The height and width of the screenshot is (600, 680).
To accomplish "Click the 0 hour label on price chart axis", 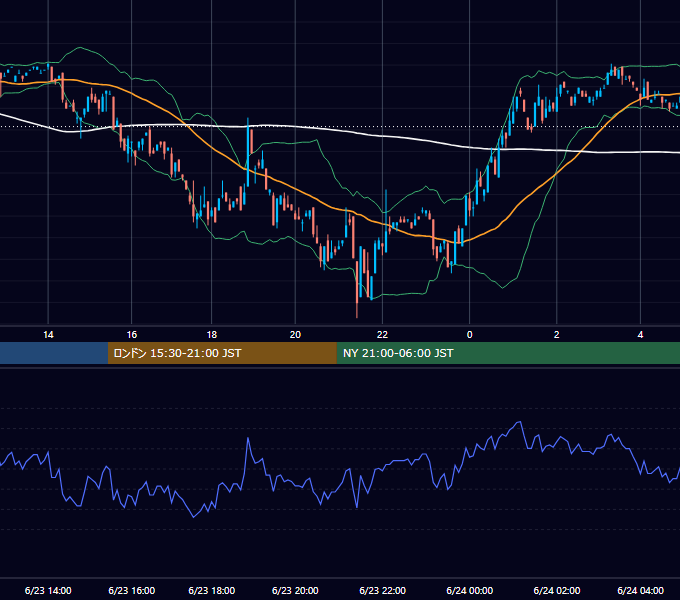I will (x=469, y=335).
